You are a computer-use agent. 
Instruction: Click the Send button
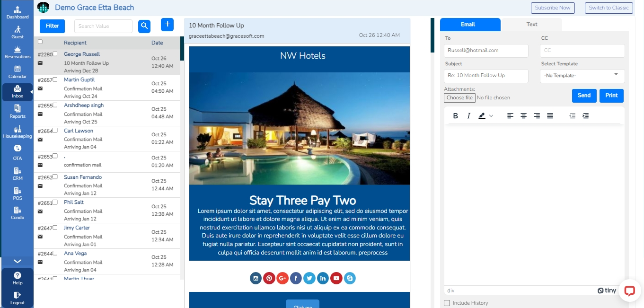tap(584, 96)
